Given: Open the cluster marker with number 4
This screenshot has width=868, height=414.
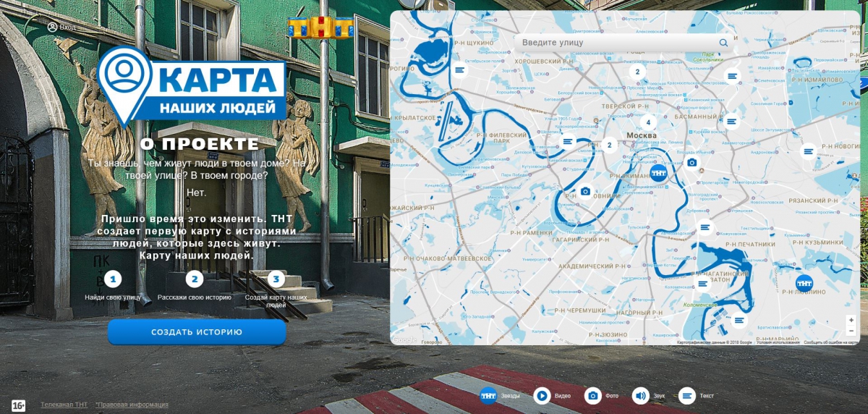Looking at the screenshot, I should tap(648, 122).
